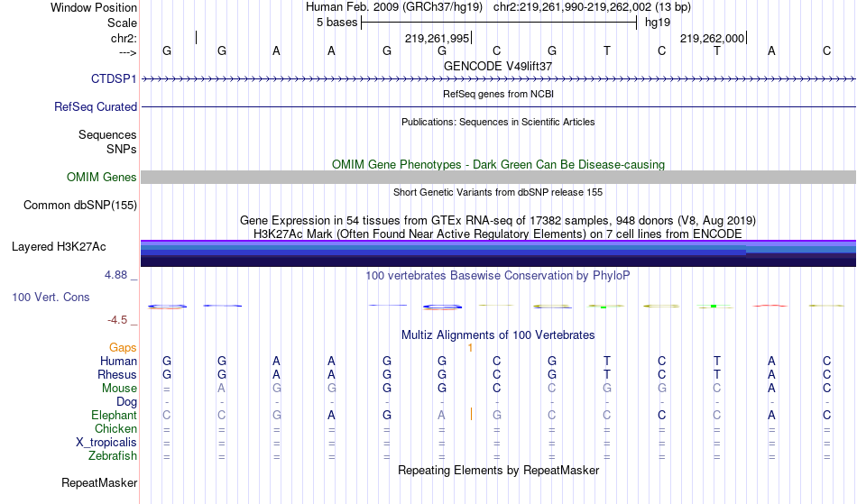Click the OMIM Gene Phenotypes title
Screen dimensions: 857x504
(x=499, y=164)
